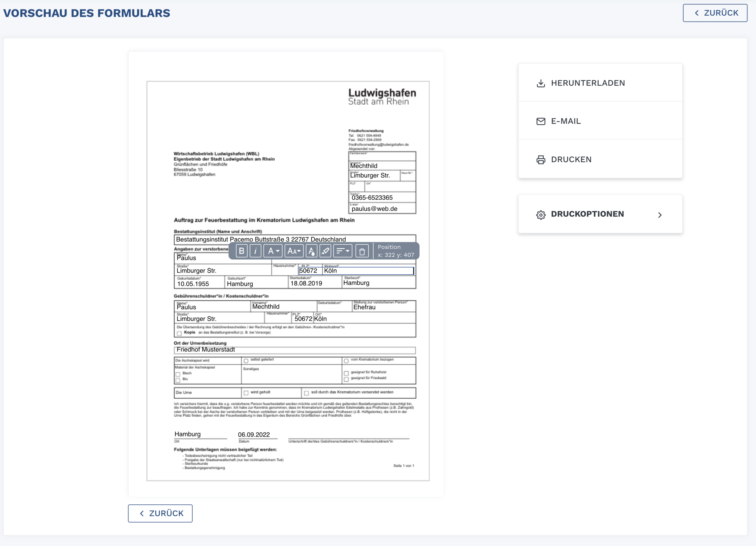Click the phone field 0365-6523365
Image resolution: width=756 pixels, height=546 pixels.
click(x=382, y=197)
